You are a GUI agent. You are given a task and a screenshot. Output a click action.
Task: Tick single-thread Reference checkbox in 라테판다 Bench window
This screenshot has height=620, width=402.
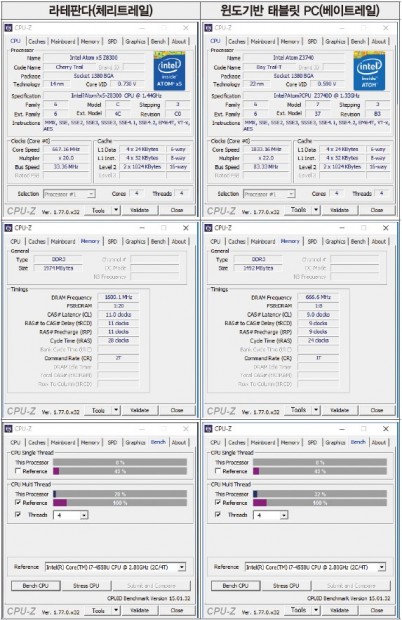tap(18, 471)
